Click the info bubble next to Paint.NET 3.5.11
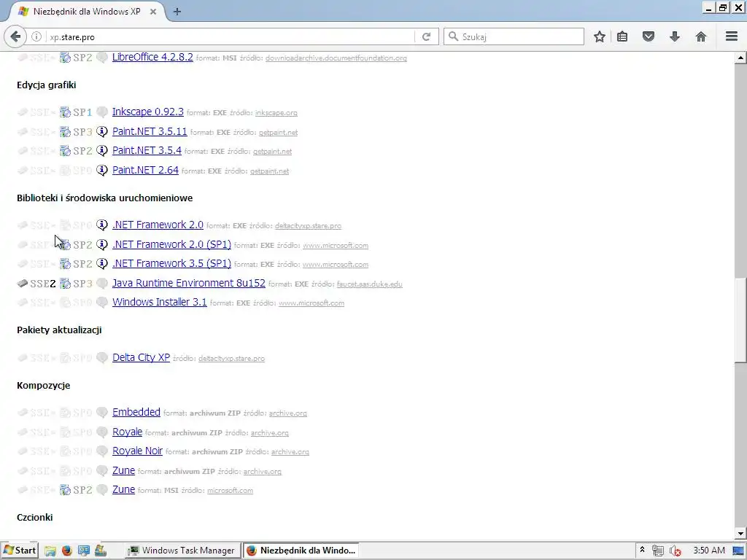 pyautogui.click(x=102, y=132)
